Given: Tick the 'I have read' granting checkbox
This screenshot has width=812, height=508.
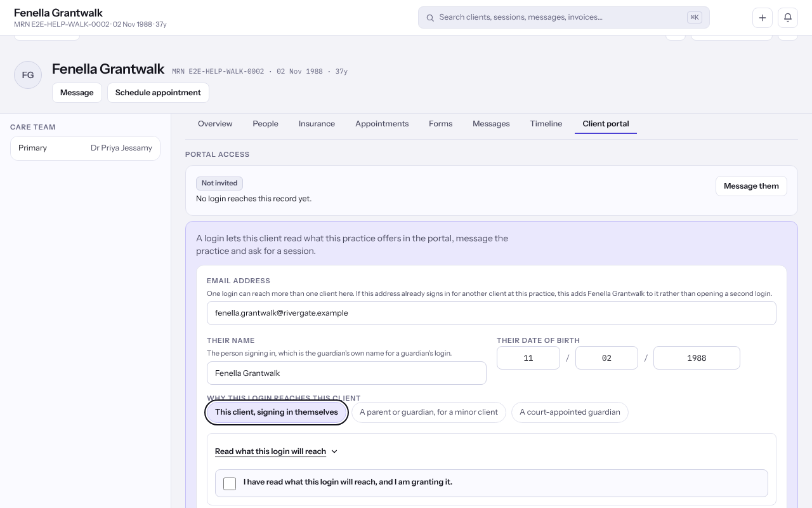Looking at the screenshot, I should pos(230,483).
